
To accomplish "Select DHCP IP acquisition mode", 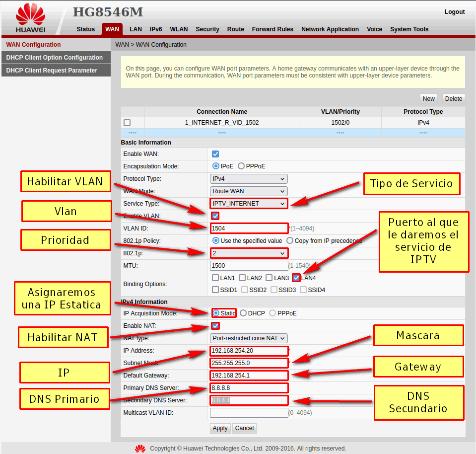I will (243, 313).
